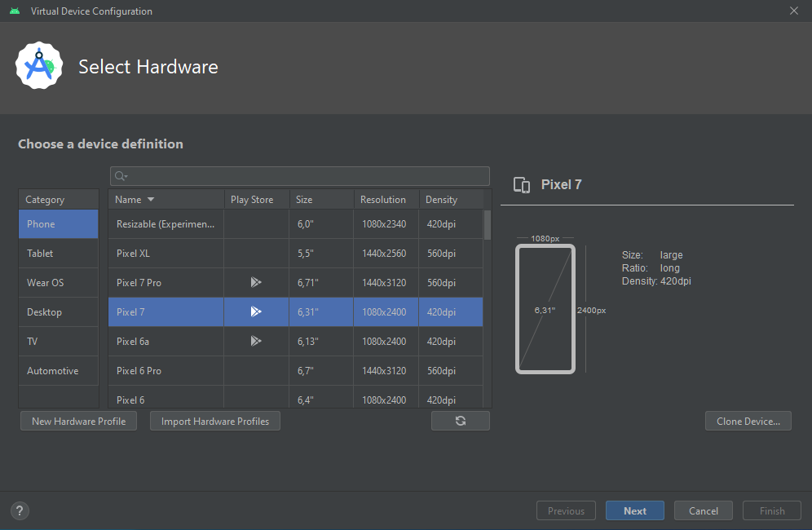
Task: Click the Next button
Action: (x=634, y=510)
